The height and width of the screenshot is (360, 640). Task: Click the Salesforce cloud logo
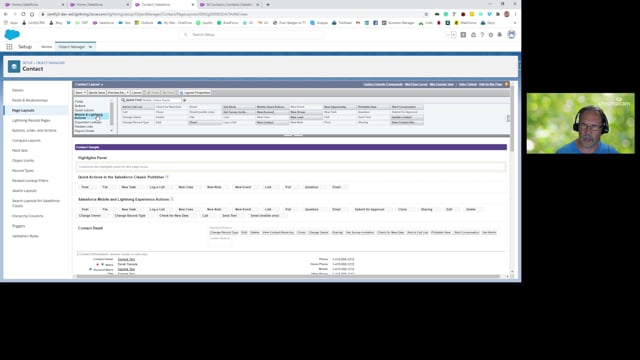(12, 35)
